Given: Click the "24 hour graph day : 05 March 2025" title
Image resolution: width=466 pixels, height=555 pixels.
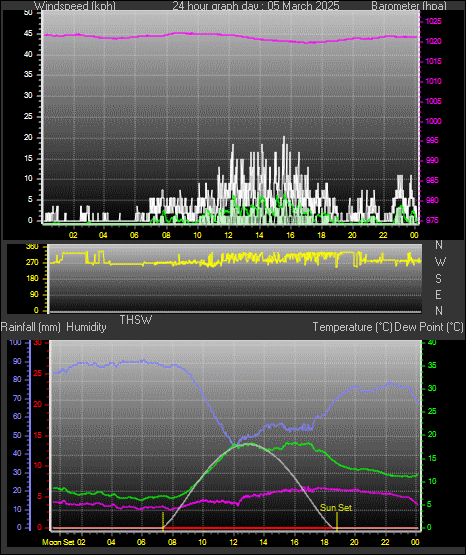Looking at the screenshot, I should (256, 6).
